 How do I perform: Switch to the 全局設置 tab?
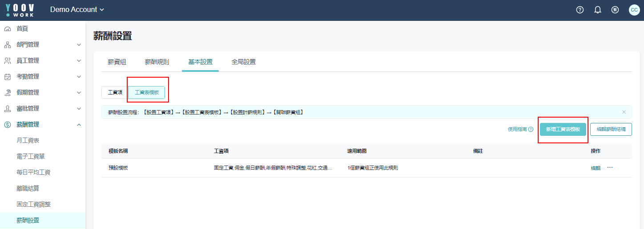click(243, 62)
